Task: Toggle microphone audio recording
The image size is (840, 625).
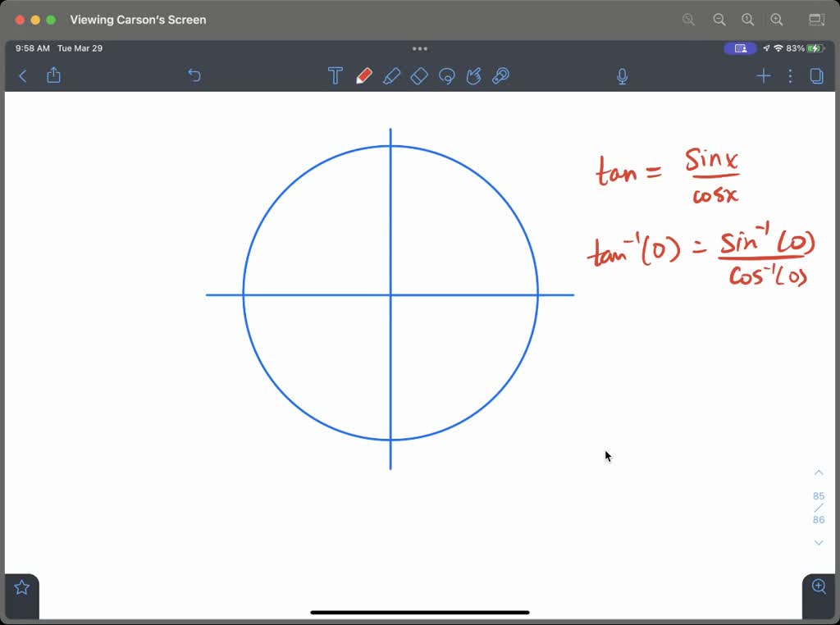Action: point(622,75)
